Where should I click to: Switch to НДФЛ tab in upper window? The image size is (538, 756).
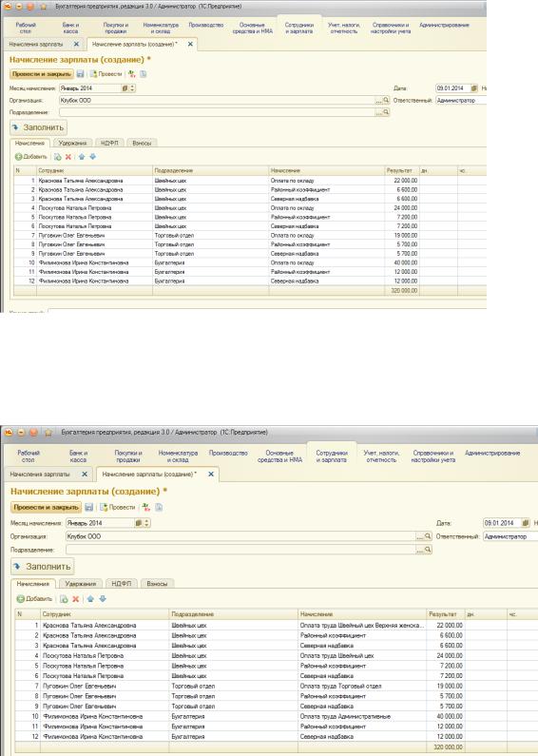coord(109,143)
